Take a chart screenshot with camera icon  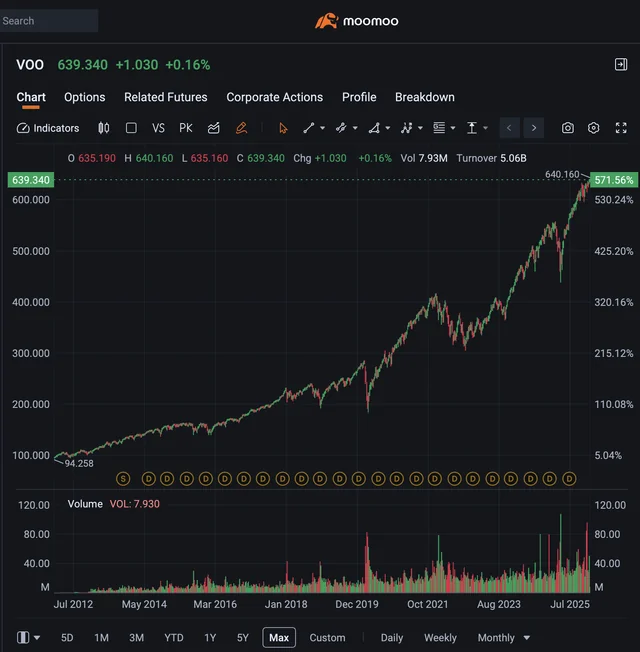click(x=568, y=128)
